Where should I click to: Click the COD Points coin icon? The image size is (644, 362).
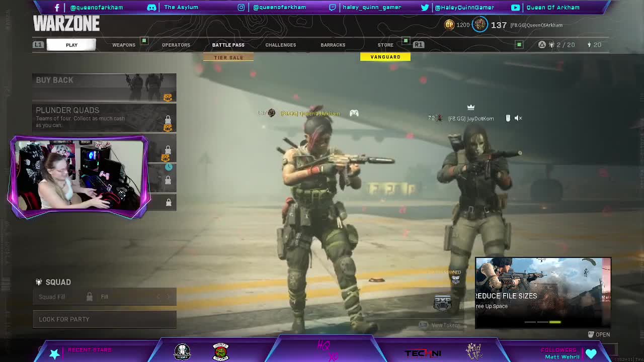point(449,25)
